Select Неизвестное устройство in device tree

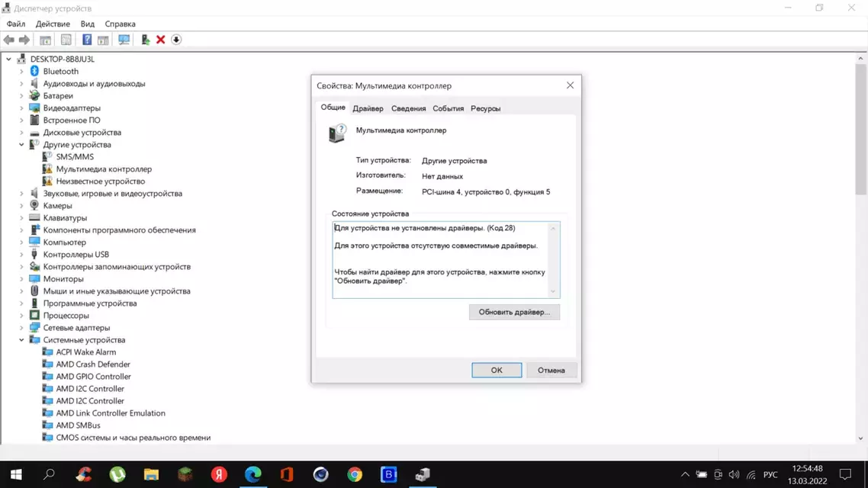pyautogui.click(x=100, y=181)
